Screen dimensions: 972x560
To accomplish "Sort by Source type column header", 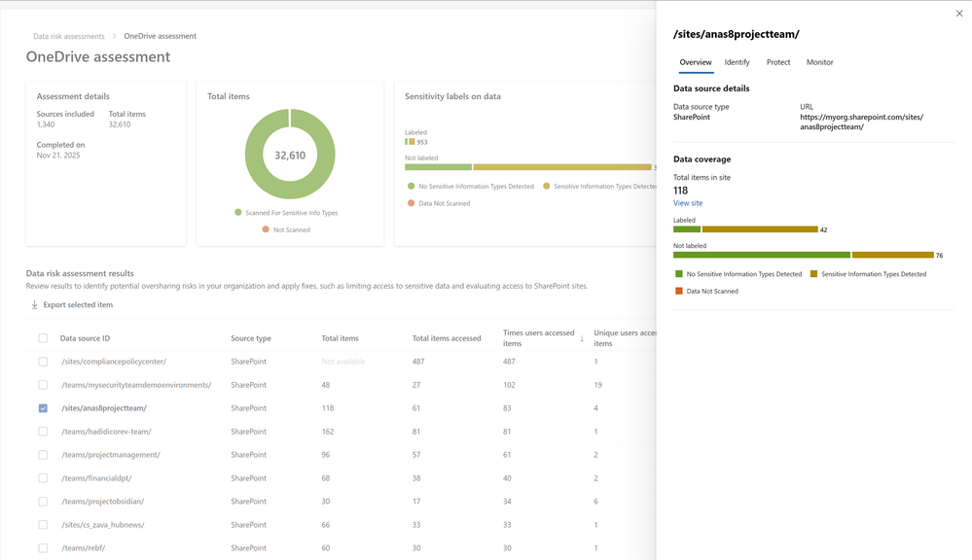I will pos(251,338).
